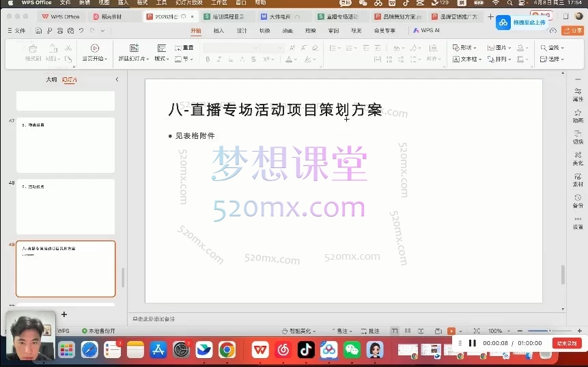588x367 pixels.
Task: Increase font size icon
Action: pos(292,48)
